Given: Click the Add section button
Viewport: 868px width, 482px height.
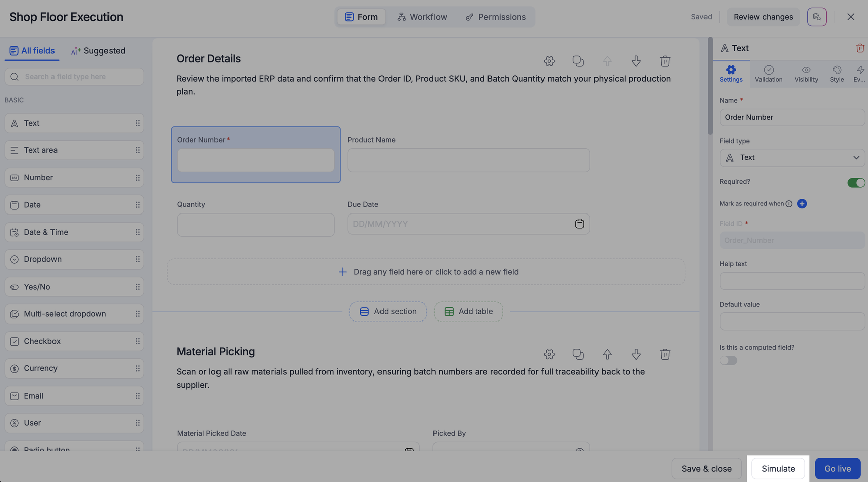Looking at the screenshot, I should pos(388,312).
